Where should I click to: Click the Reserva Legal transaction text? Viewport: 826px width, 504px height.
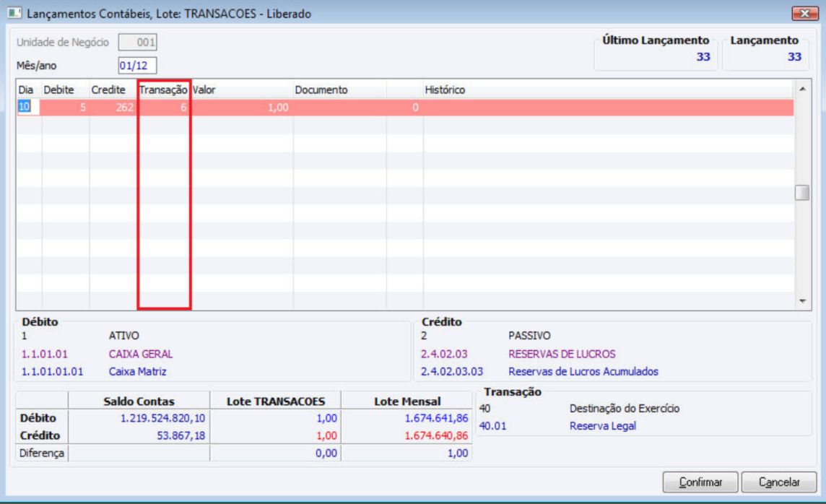(x=603, y=425)
